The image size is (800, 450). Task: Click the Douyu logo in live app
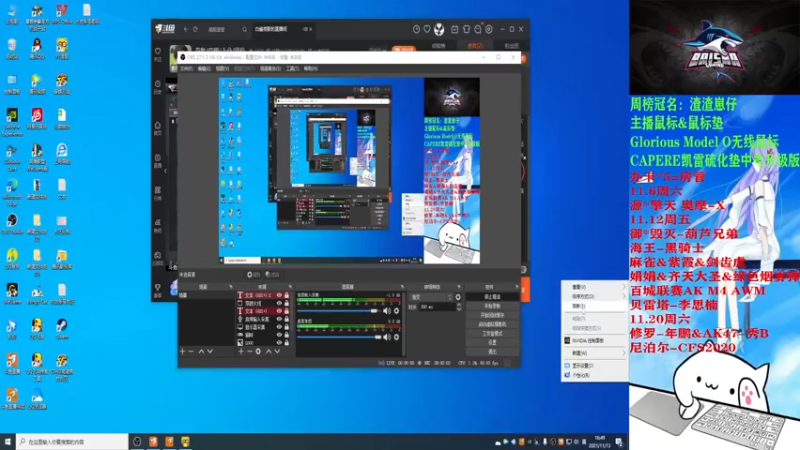[165, 29]
